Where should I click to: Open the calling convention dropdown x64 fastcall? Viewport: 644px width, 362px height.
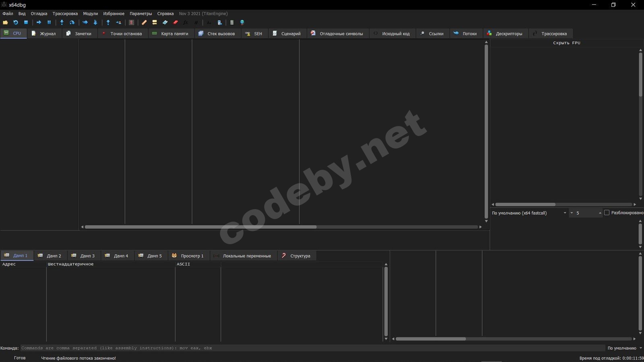[529, 213]
